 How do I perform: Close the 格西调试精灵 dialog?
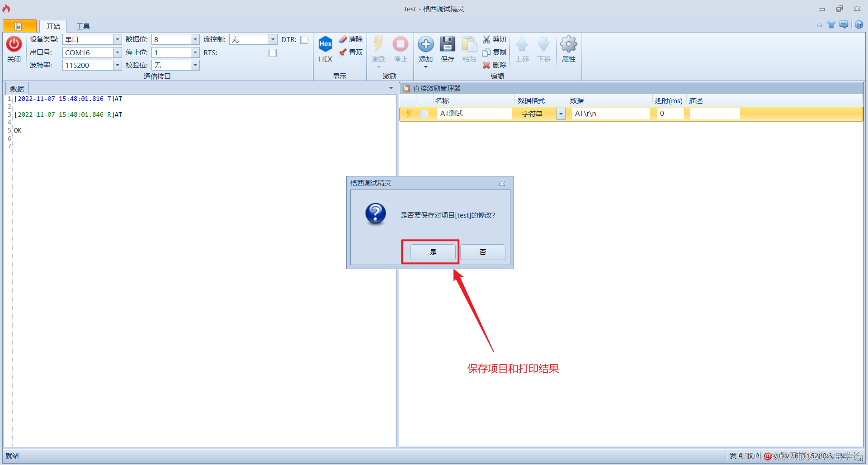(x=501, y=183)
